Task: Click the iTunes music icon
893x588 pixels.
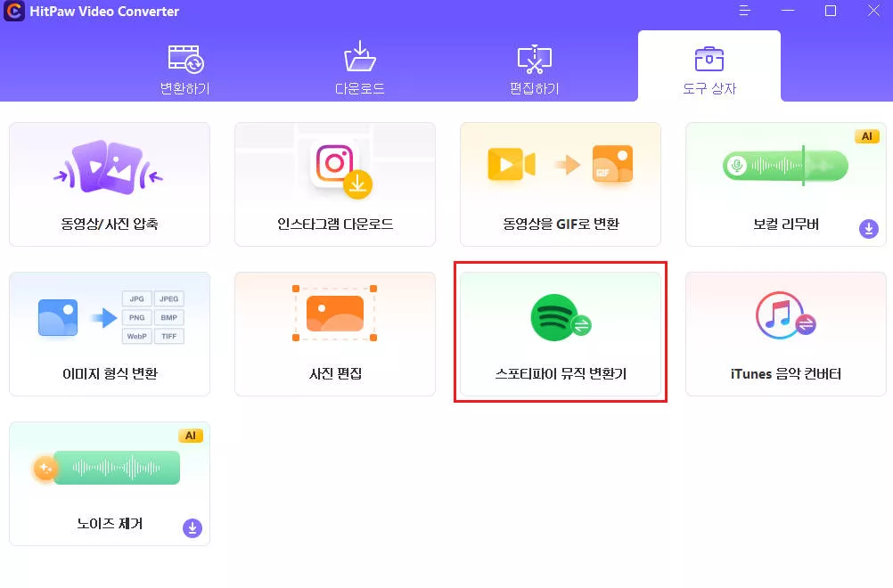Action: [x=785, y=316]
